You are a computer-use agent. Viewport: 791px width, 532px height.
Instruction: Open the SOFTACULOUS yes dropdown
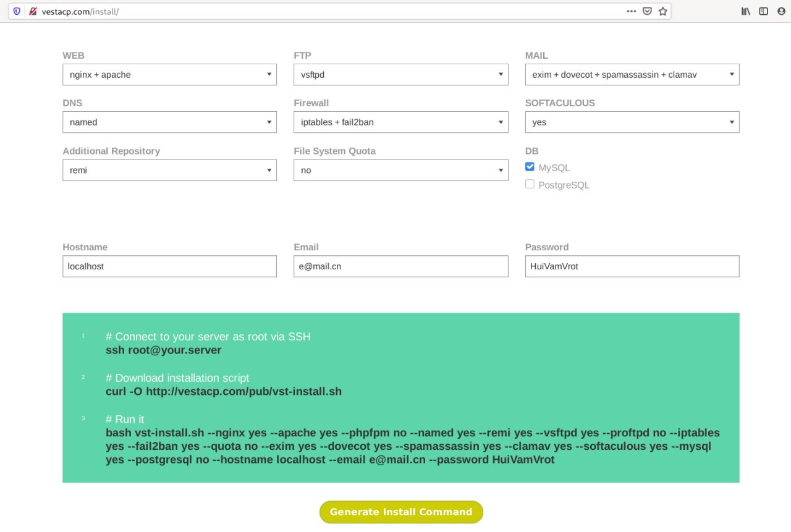pyautogui.click(x=632, y=122)
